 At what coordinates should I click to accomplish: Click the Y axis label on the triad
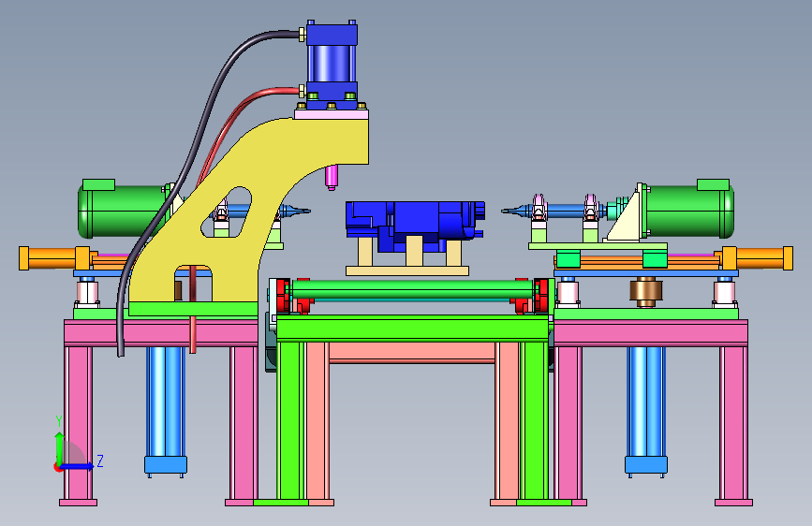pyautogui.click(x=59, y=421)
